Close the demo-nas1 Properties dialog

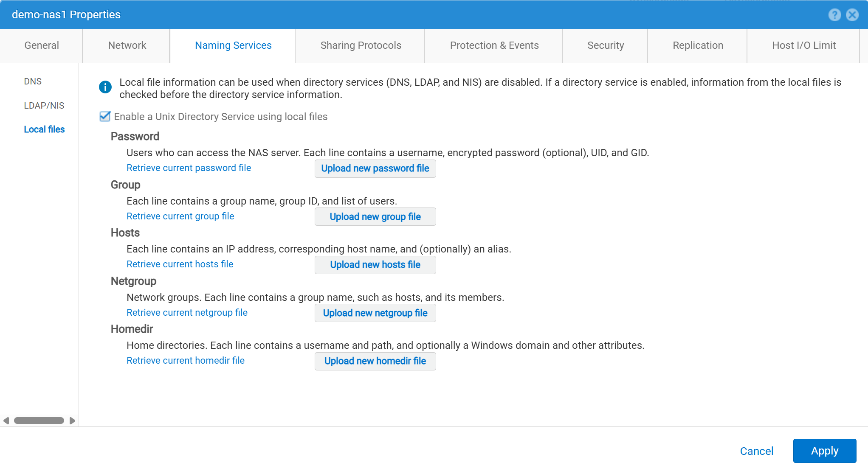pos(852,15)
